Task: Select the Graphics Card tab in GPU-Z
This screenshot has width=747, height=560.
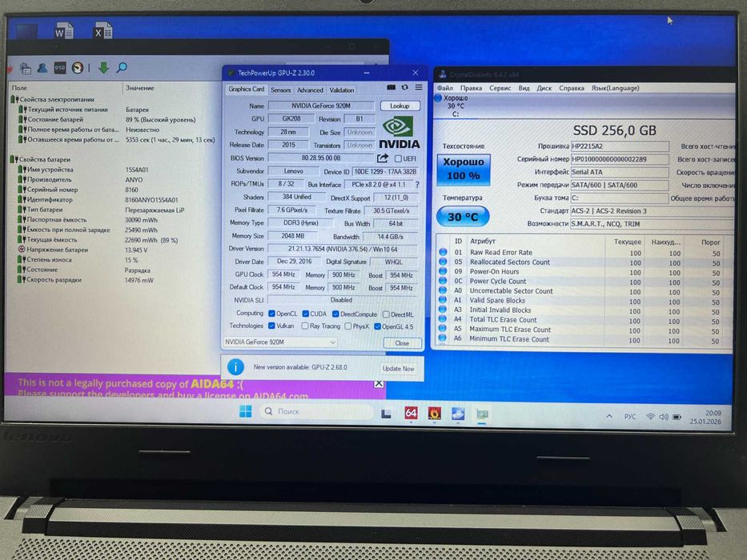Action: (246, 89)
